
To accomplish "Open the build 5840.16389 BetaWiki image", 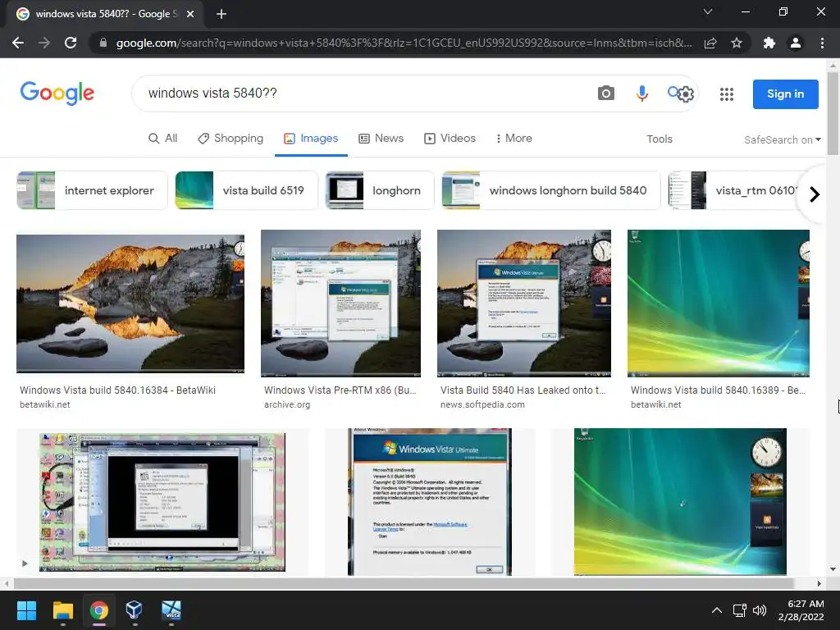I will tap(719, 304).
